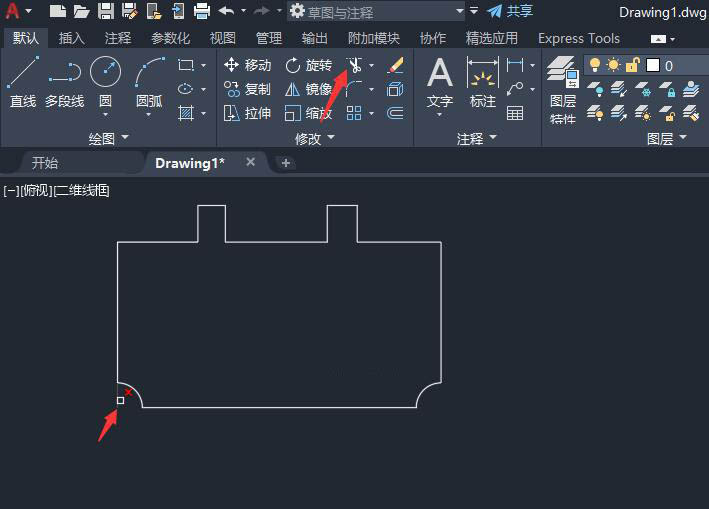
Task: Toggle the layer on/off lightbulb icon
Action: tap(596, 65)
